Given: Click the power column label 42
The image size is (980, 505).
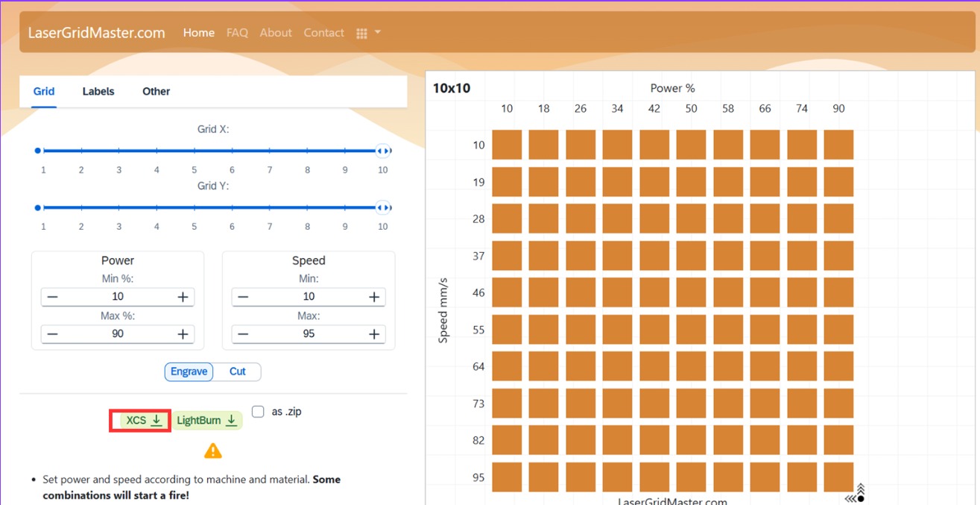Looking at the screenshot, I should (654, 108).
